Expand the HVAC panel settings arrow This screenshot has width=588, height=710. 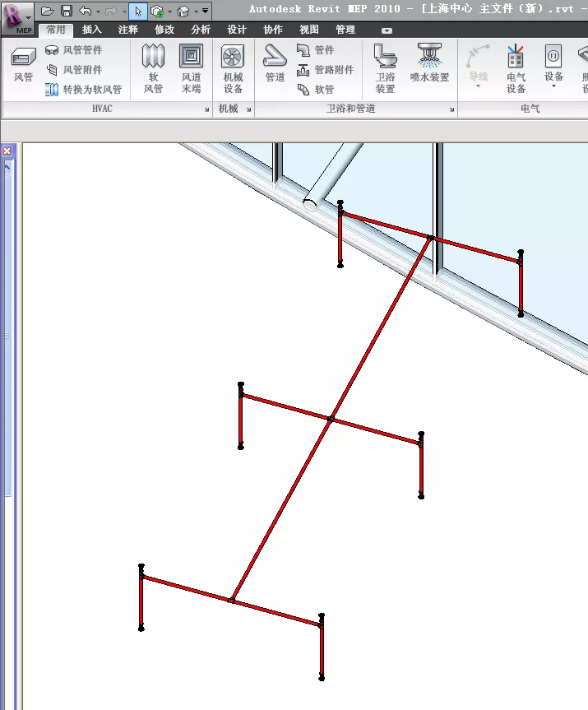(206, 109)
